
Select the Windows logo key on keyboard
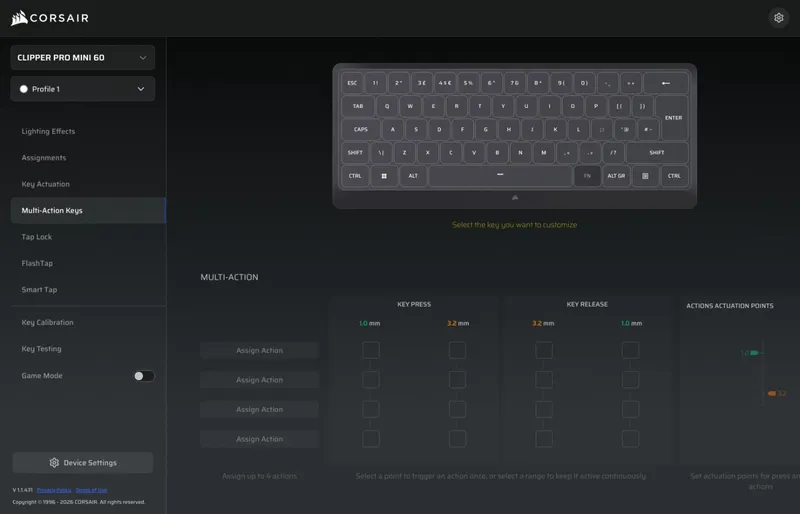pos(384,176)
